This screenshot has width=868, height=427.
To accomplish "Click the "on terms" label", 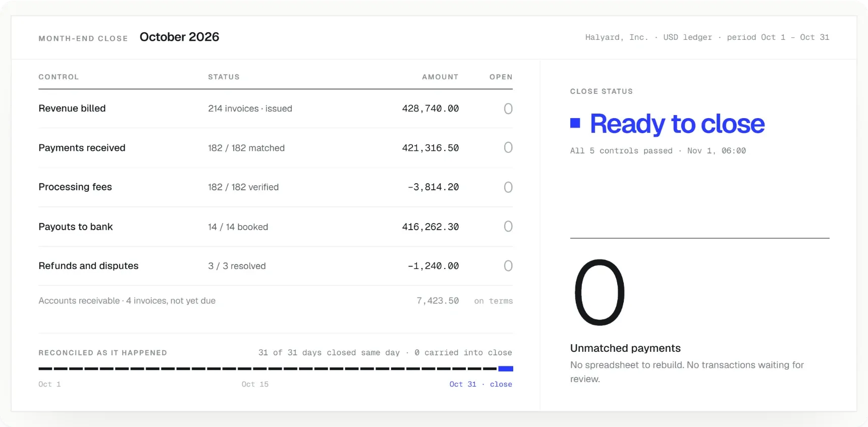I will [493, 301].
